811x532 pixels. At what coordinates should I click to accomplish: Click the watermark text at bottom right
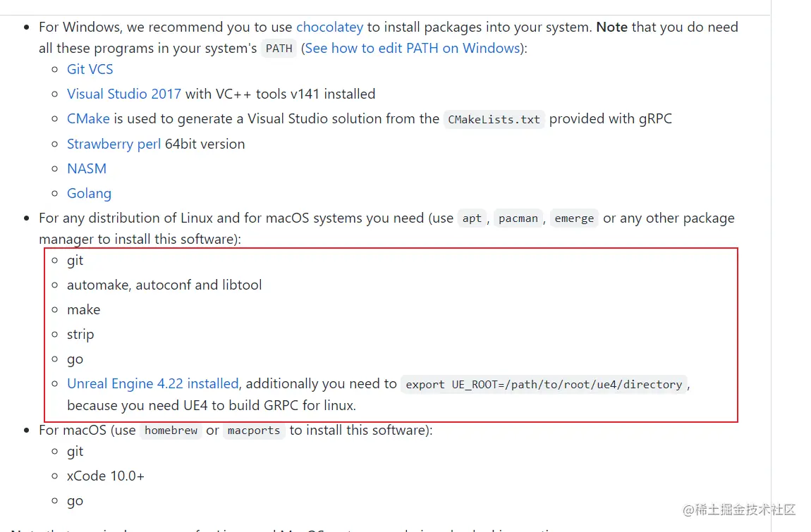[738, 509]
